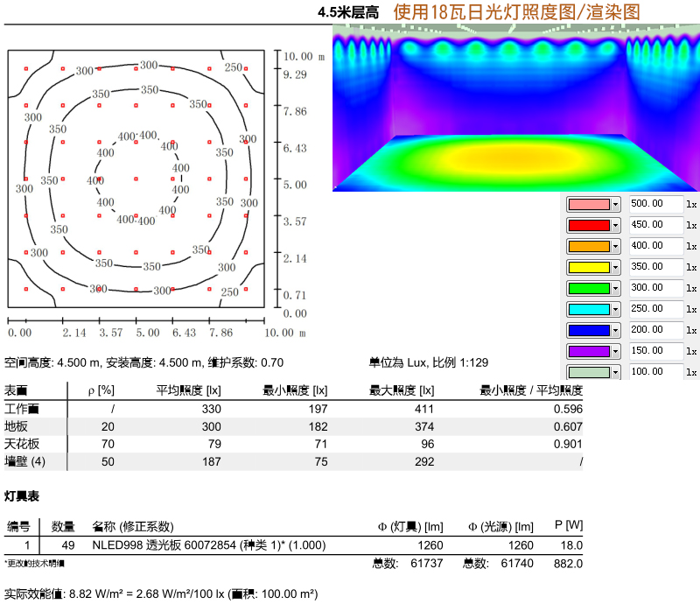700x604 pixels.
Task: Click the blue 200 lx color swatch
Action: [589, 331]
